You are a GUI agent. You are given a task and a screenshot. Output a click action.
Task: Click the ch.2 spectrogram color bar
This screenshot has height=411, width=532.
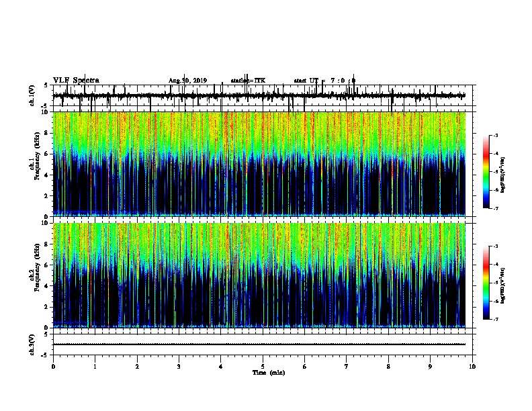pyautogui.click(x=486, y=283)
